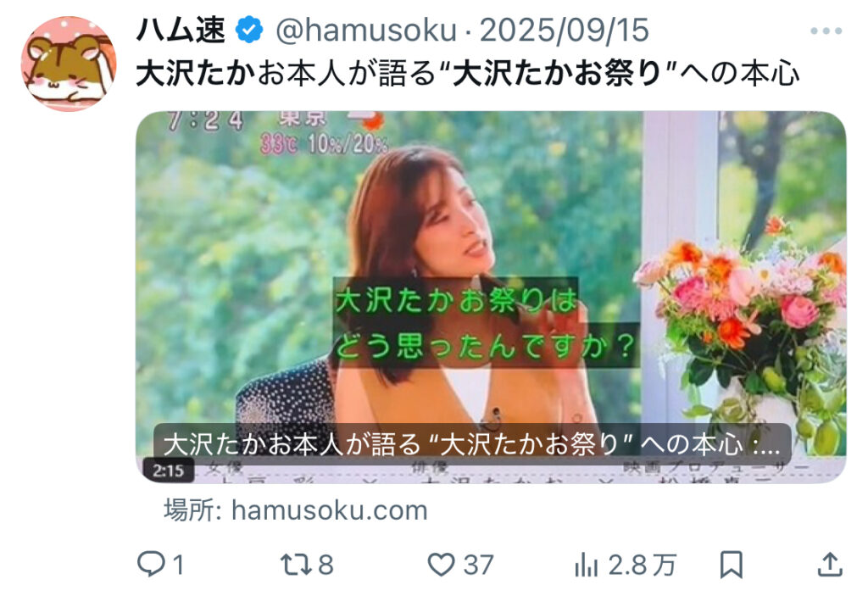Click the ハム速 display name
Screen dimensions: 868x596
[181, 30]
